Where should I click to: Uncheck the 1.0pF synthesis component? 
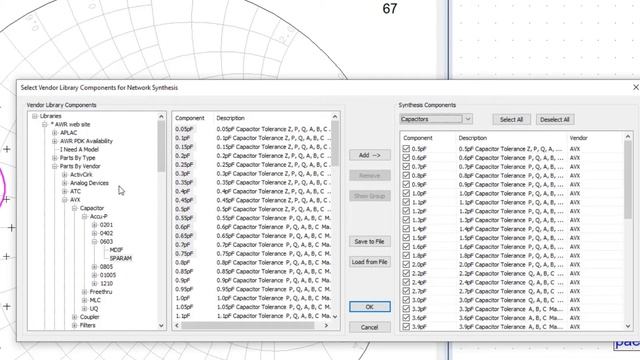pos(406,193)
